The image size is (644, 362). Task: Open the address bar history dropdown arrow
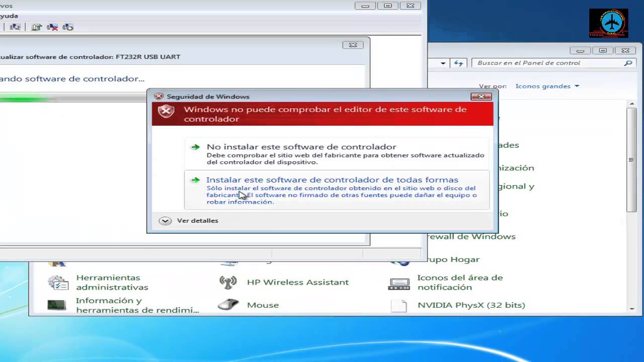click(443, 63)
